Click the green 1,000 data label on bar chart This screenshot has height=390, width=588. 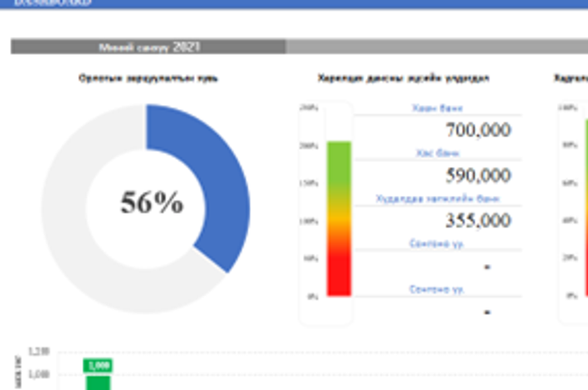coord(99,365)
